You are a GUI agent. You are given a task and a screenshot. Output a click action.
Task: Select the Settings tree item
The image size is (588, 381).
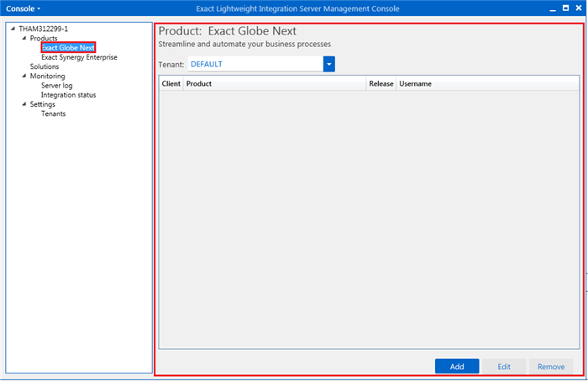42,104
